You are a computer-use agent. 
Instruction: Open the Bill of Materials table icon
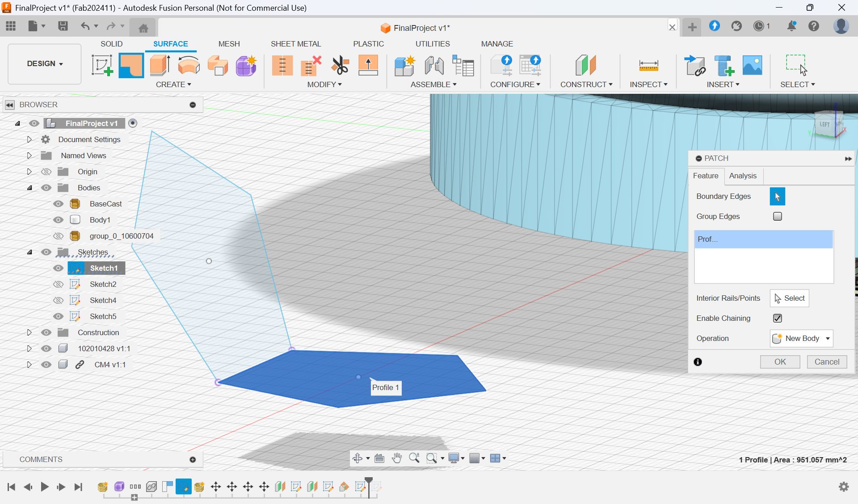pos(463,66)
